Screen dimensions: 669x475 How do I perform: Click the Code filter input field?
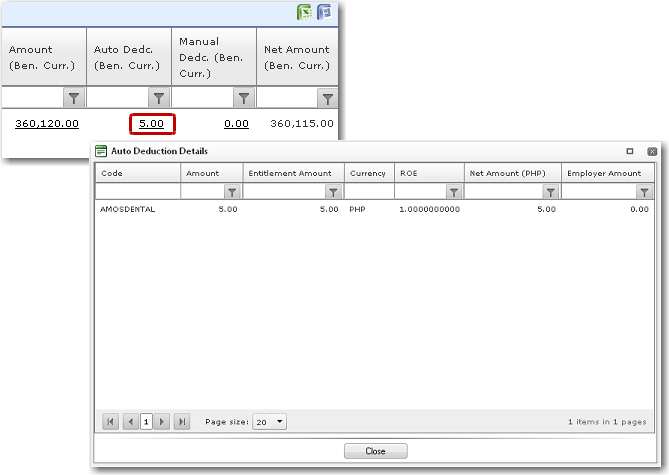click(138, 192)
